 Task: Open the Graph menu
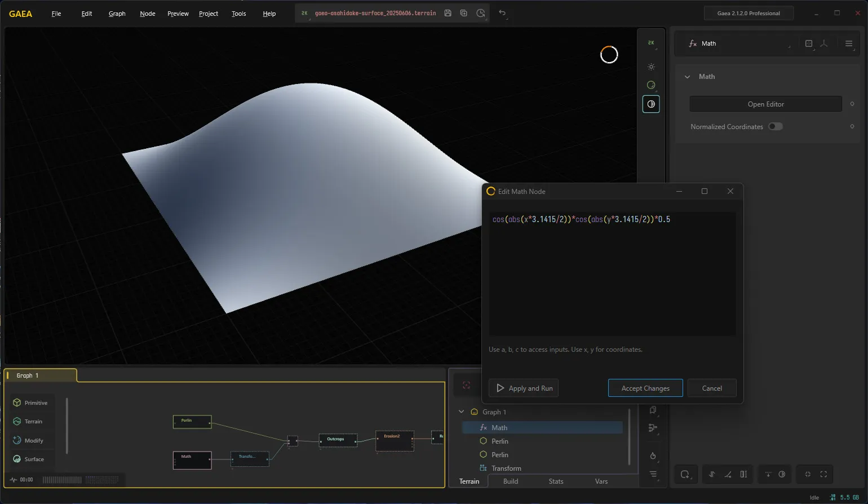[117, 14]
